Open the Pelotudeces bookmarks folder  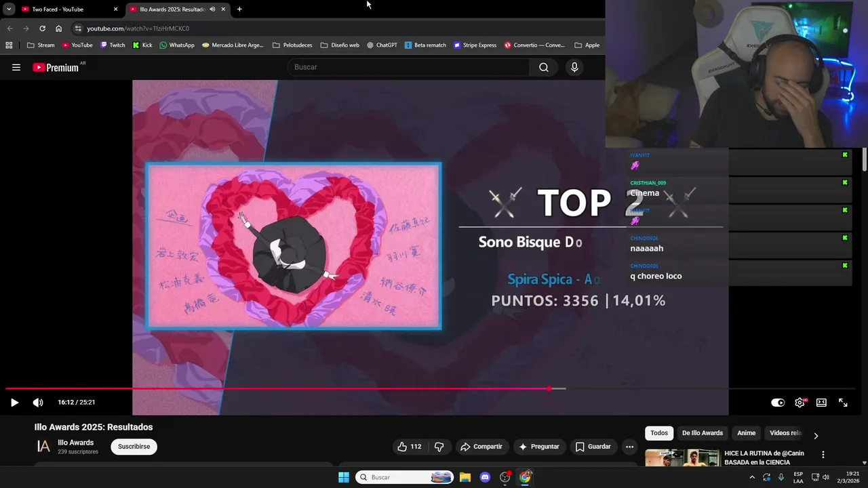tap(292, 45)
